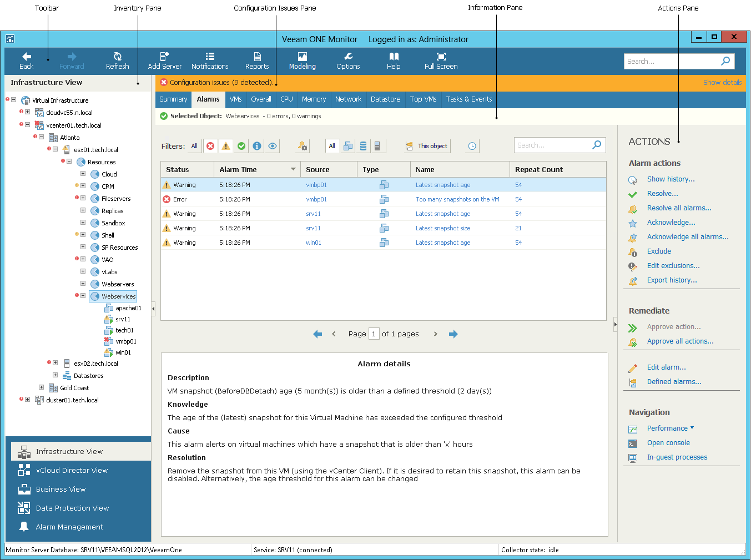The width and height of the screenshot is (751, 560).
Task: Toggle the information alarms filter icon
Action: [x=257, y=146]
